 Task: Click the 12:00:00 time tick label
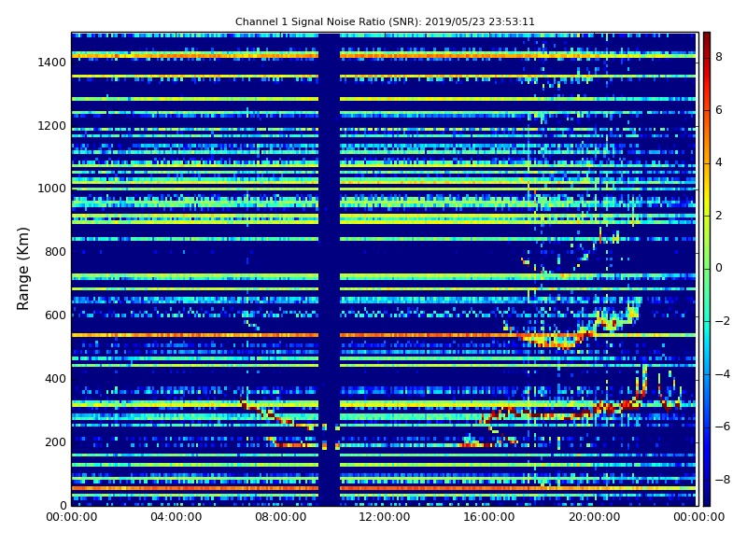pyautogui.click(x=385, y=517)
